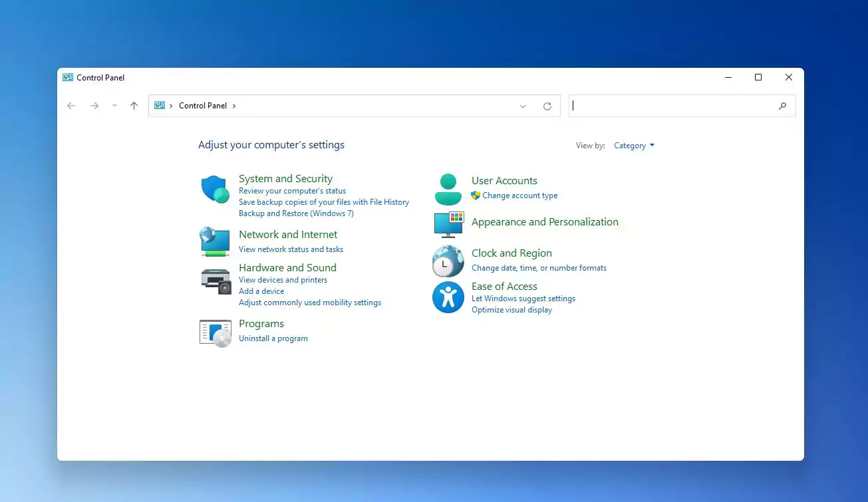Open the Ease of Access icon
This screenshot has height=502, width=868.
tap(448, 297)
